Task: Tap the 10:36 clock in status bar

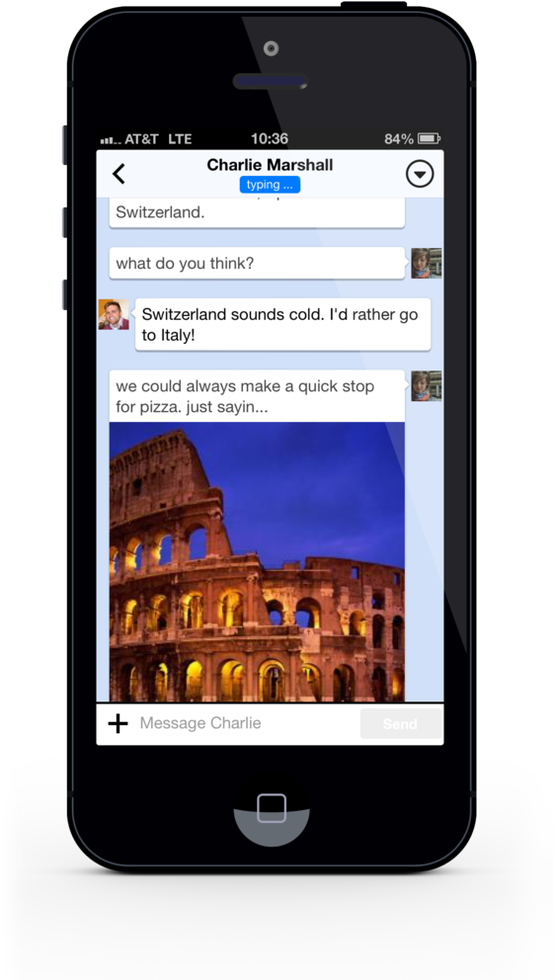Action: 270,138
